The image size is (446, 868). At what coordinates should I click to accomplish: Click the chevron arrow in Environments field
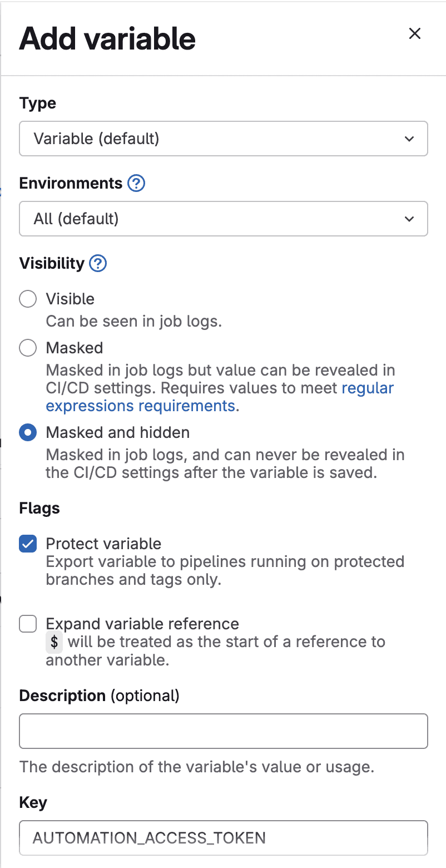(x=409, y=219)
